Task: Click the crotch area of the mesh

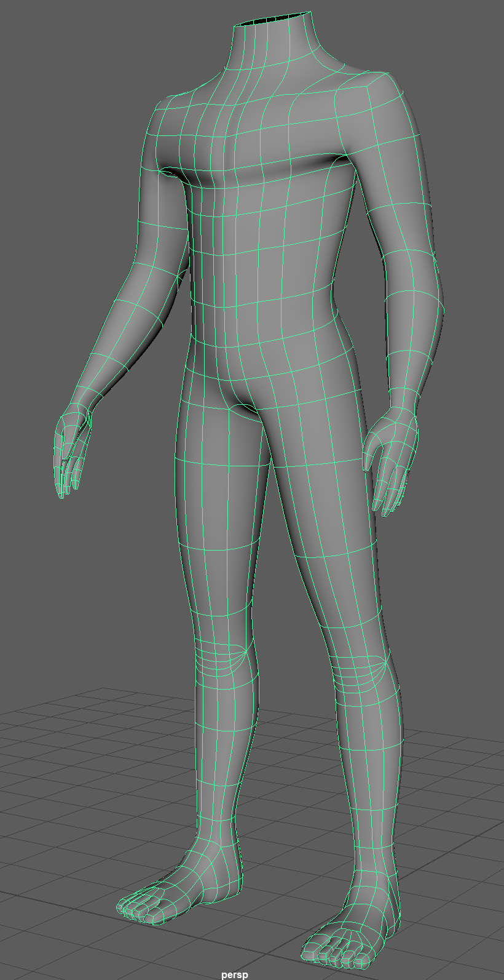Action: (x=243, y=403)
